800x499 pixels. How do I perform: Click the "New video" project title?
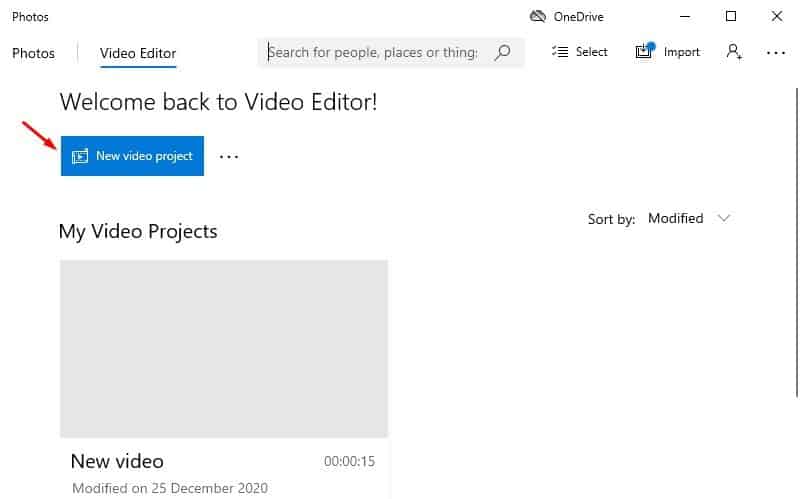pyautogui.click(x=117, y=461)
